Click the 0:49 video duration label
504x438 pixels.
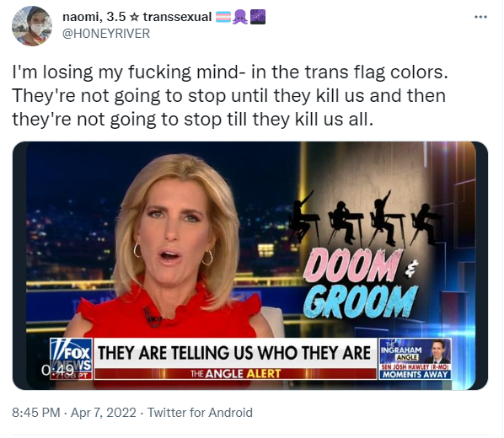pos(57,370)
